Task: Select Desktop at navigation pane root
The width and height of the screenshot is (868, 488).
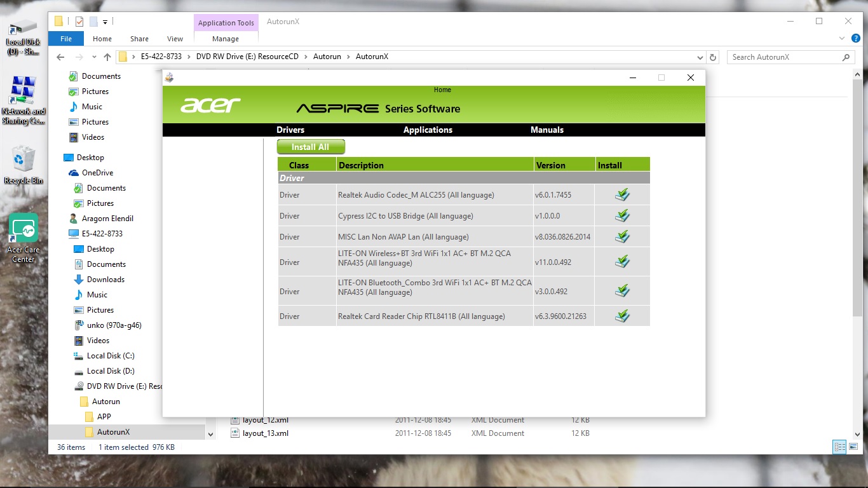Action: pos(90,158)
